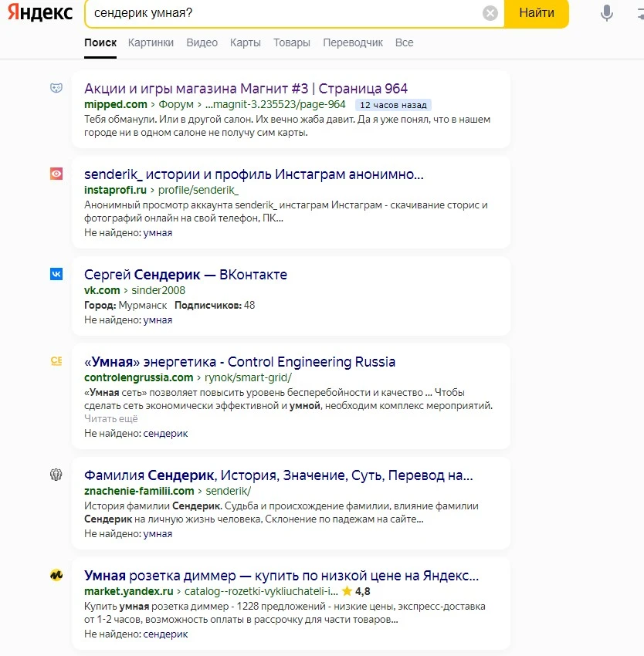Open Фамилия Сендерик, История, Значение result
The height and width of the screenshot is (656, 644).
[x=279, y=475]
